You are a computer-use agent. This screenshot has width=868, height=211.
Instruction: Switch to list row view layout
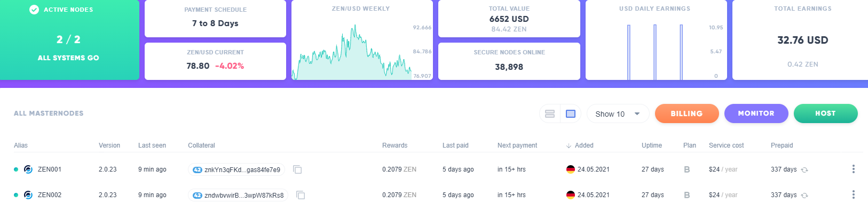(x=550, y=113)
